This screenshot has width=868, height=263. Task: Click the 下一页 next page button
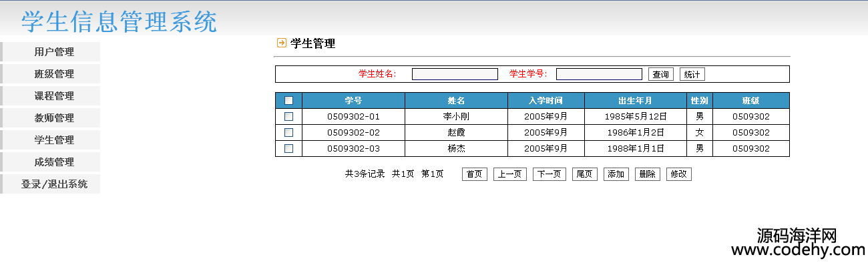(550, 174)
